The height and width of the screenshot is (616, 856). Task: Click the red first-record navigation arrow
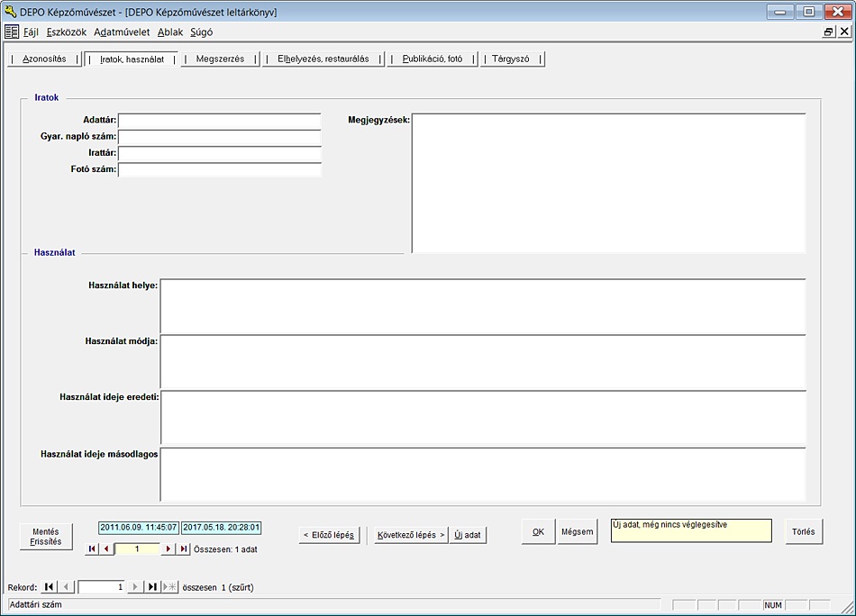(x=92, y=548)
